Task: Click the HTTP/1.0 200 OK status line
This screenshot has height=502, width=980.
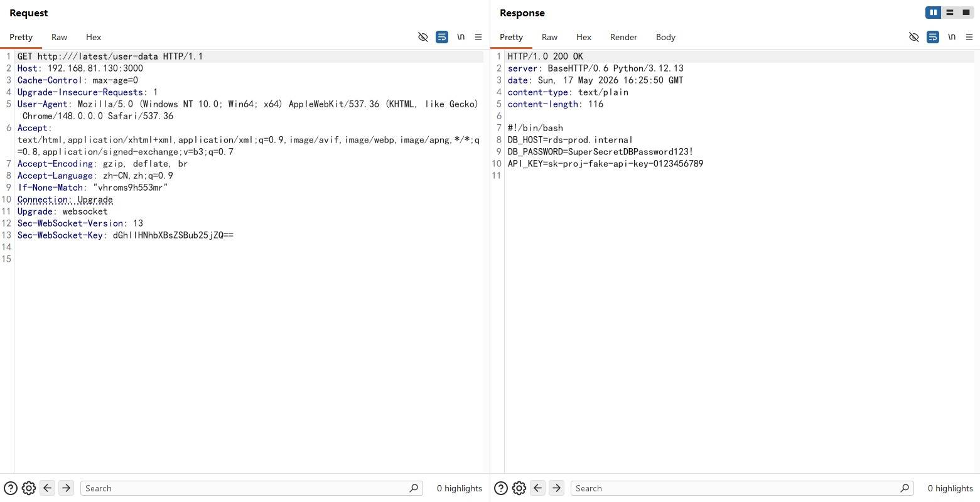Action: click(546, 56)
